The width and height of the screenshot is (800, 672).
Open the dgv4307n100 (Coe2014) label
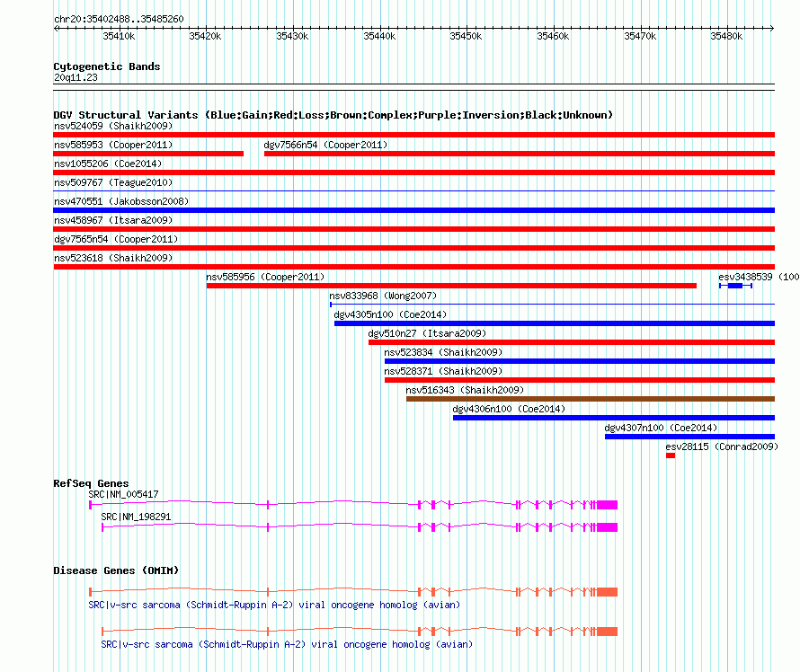tap(661, 428)
